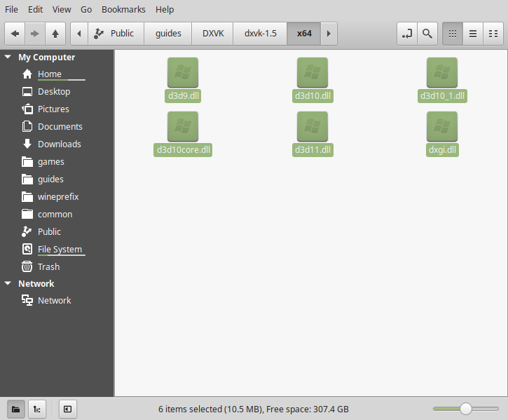The width and height of the screenshot is (508, 420).
Task: Select the d3d11.dll file icon
Action: [x=313, y=126]
